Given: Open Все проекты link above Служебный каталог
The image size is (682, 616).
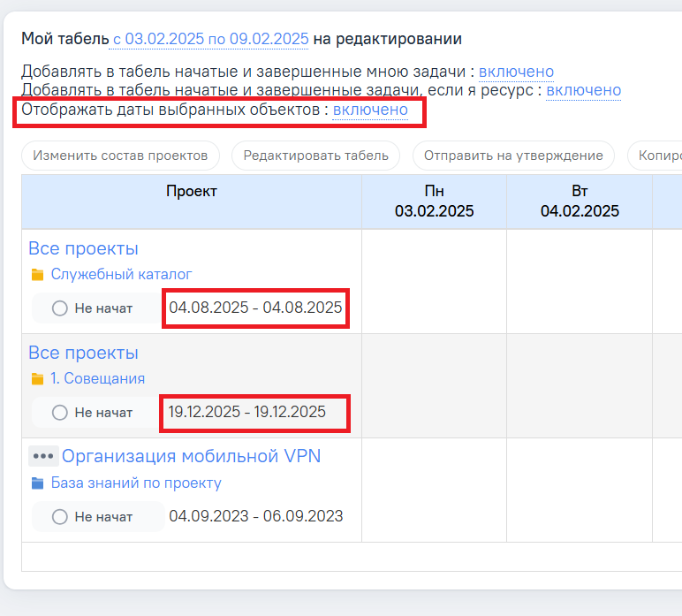Looking at the screenshot, I should [83, 248].
